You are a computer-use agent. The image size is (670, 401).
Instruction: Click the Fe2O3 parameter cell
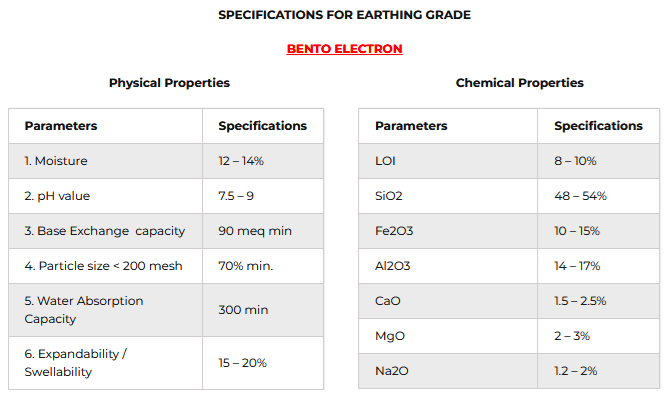click(448, 231)
